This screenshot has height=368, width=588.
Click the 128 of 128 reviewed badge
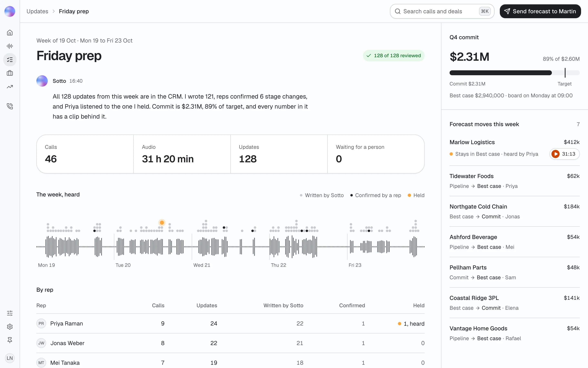pyautogui.click(x=394, y=55)
